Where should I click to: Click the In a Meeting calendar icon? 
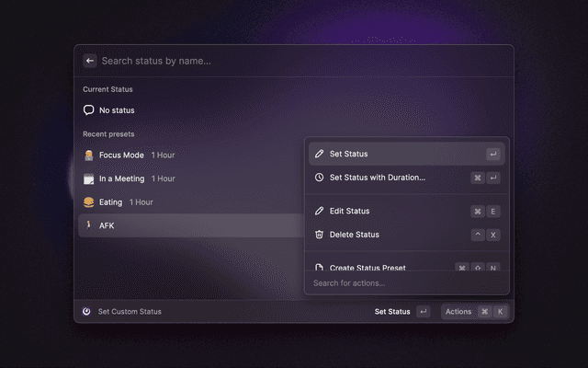pyautogui.click(x=89, y=178)
